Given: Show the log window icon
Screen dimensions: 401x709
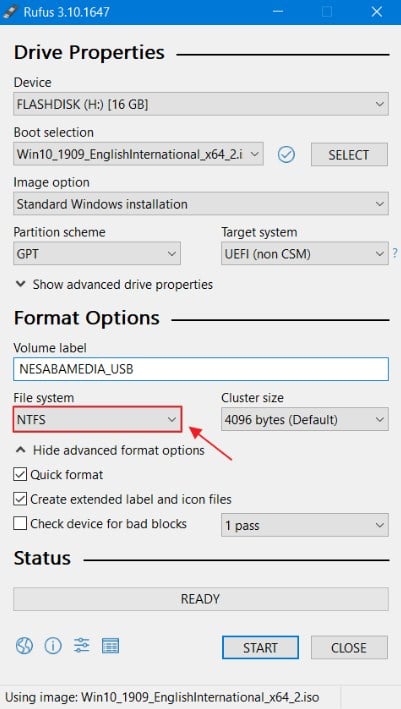Looking at the screenshot, I should [x=110, y=645].
